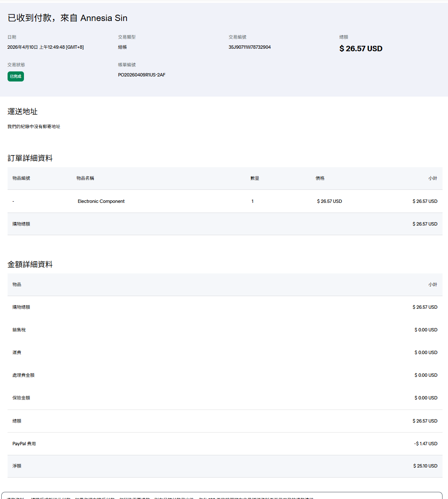
Task: Click the 物品名稱 column header
Action: point(85,178)
